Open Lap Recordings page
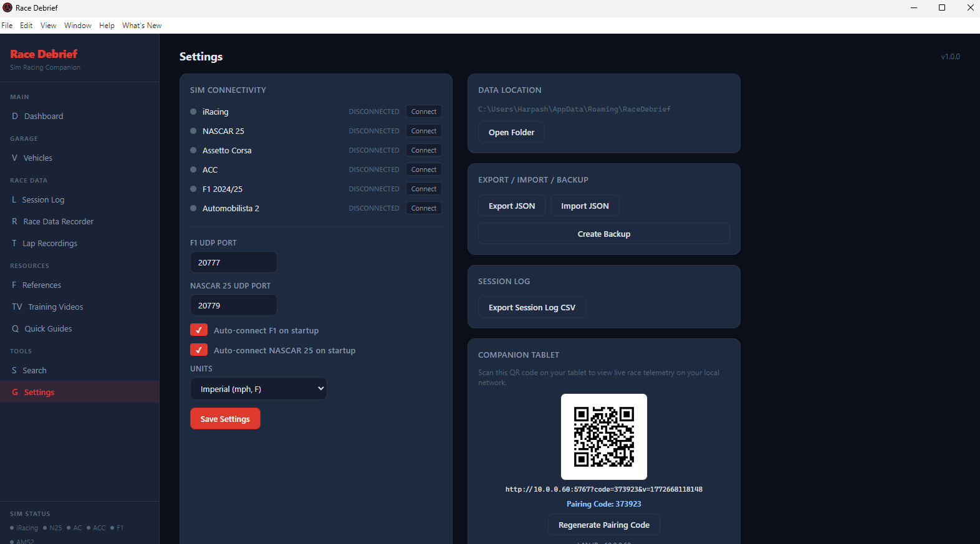Image resolution: width=980 pixels, height=544 pixels. (x=79, y=243)
